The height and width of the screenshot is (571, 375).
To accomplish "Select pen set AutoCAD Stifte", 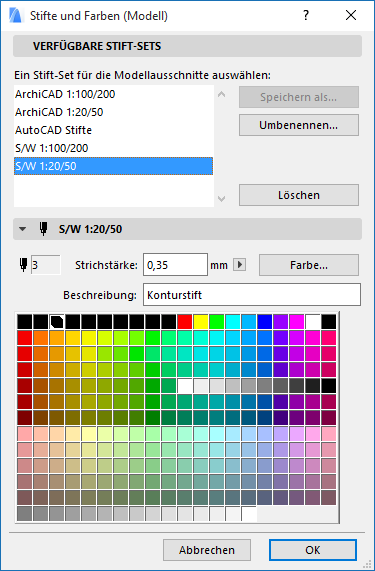I will point(113,130).
